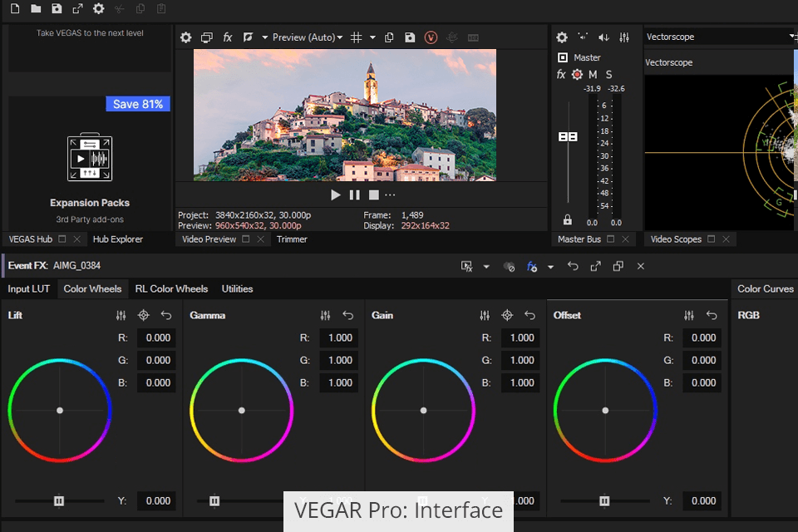Expand the plug-in chain dropdown arrow

(x=486, y=266)
